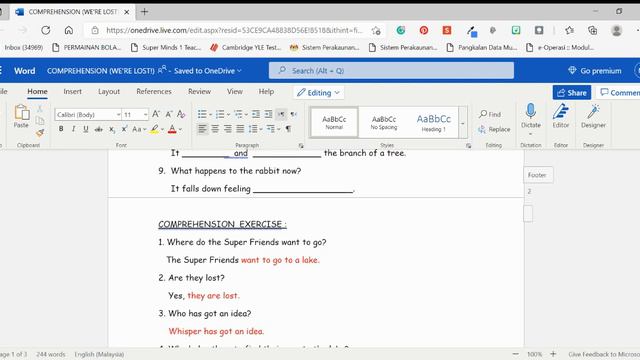Apply the Normal style

[334, 122]
